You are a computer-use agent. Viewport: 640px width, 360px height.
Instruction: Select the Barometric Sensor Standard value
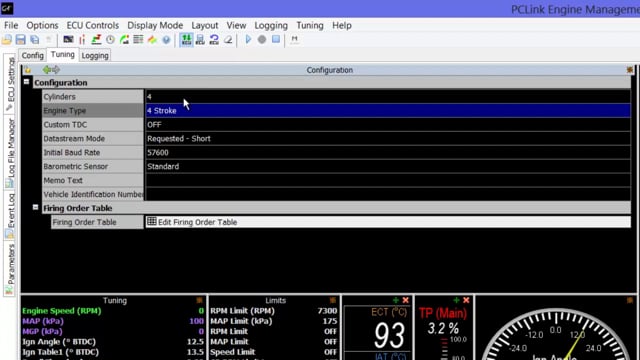(388, 166)
